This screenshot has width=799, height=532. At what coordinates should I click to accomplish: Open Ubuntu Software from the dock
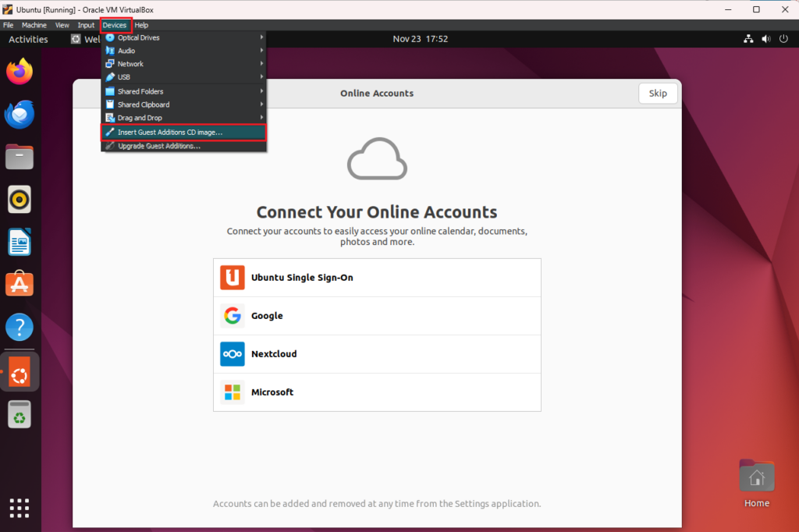[19, 284]
